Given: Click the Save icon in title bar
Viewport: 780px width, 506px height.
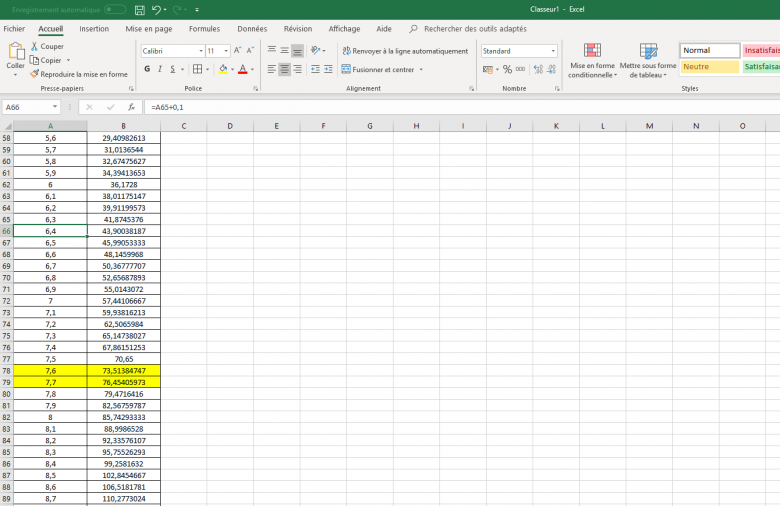Looking at the screenshot, I should pyautogui.click(x=140, y=9).
